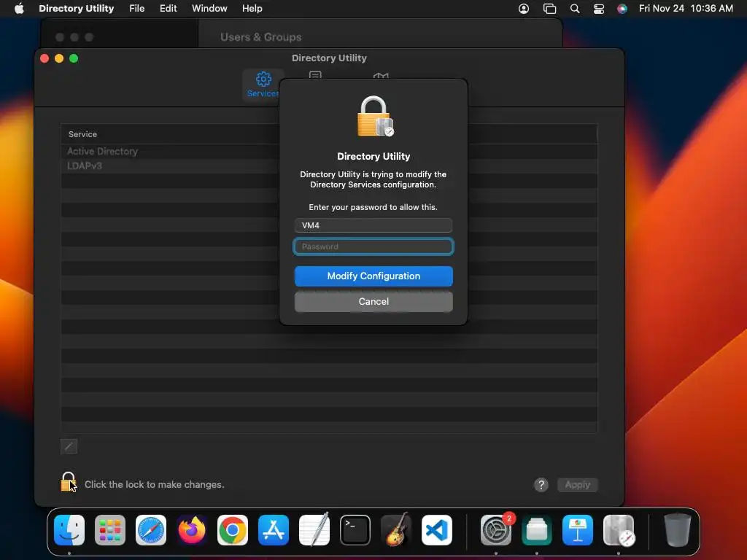Open the Window menu

[x=209, y=9]
